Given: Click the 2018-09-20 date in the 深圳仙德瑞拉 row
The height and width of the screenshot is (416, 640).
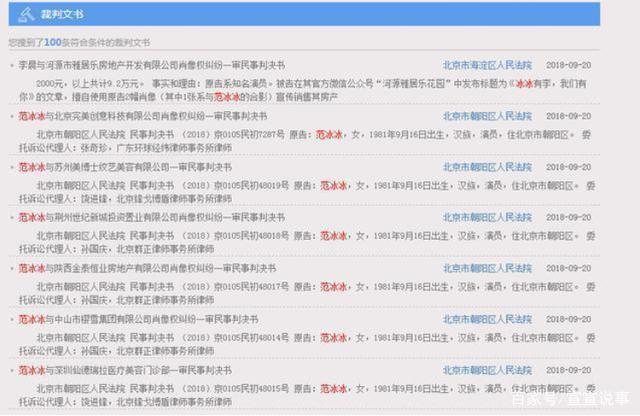Looking at the screenshot, I should click(569, 370).
